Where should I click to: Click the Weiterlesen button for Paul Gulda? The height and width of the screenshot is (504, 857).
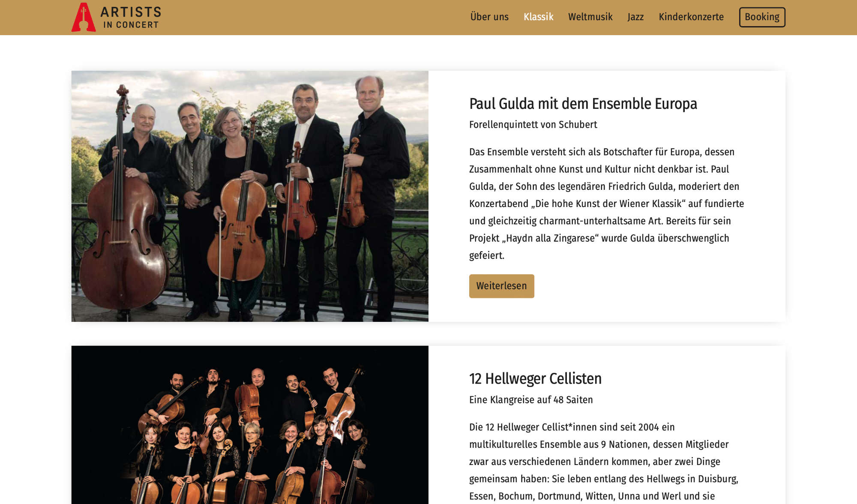click(501, 286)
